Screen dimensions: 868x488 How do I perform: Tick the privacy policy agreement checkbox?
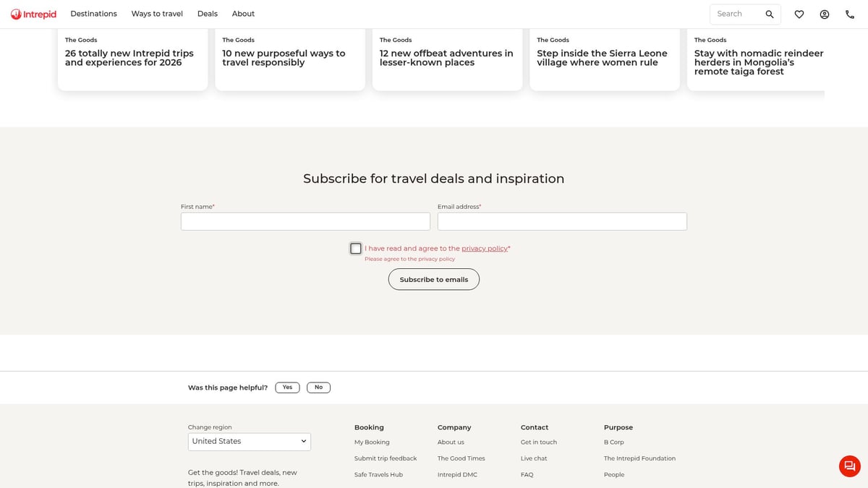(x=356, y=249)
